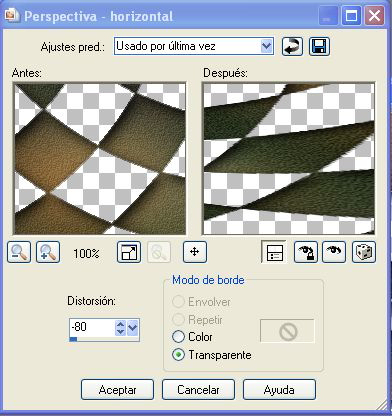The width and height of the screenshot is (392, 416).
Task: Maximize the Perspectiva dialog window
Action: (351, 16)
